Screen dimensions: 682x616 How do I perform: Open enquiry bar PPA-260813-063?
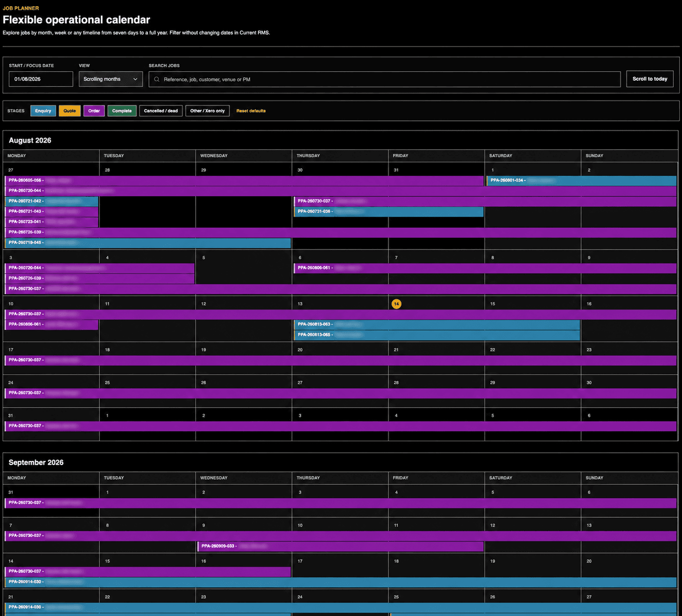(437, 324)
